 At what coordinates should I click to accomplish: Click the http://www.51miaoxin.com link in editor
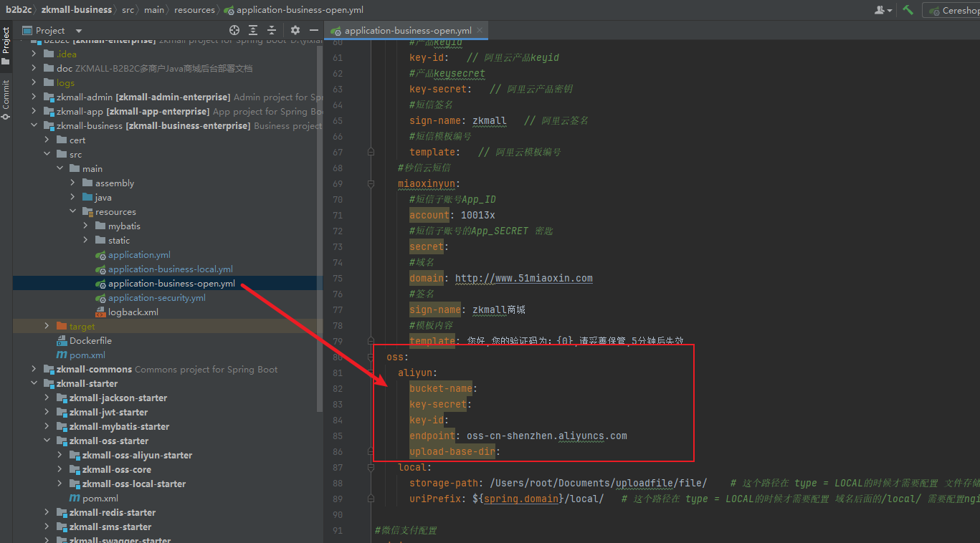pos(524,278)
